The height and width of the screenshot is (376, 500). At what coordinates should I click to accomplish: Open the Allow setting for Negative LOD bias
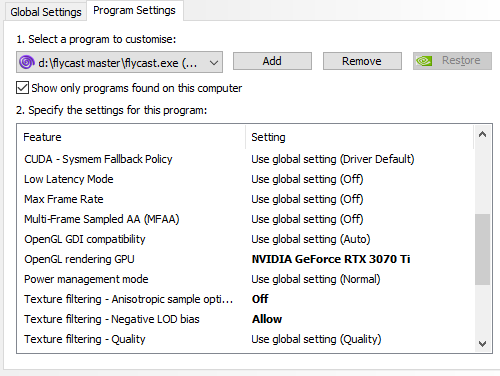click(x=267, y=319)
